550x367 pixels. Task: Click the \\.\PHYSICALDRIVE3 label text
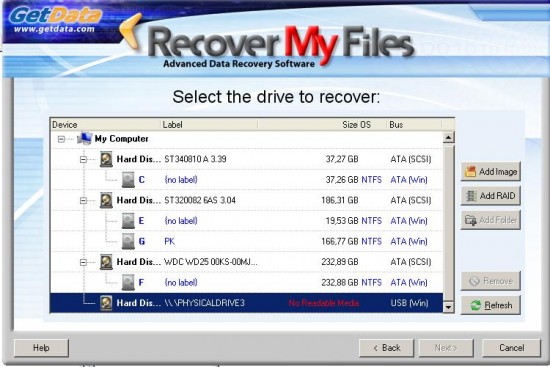(x=204, y=303)
